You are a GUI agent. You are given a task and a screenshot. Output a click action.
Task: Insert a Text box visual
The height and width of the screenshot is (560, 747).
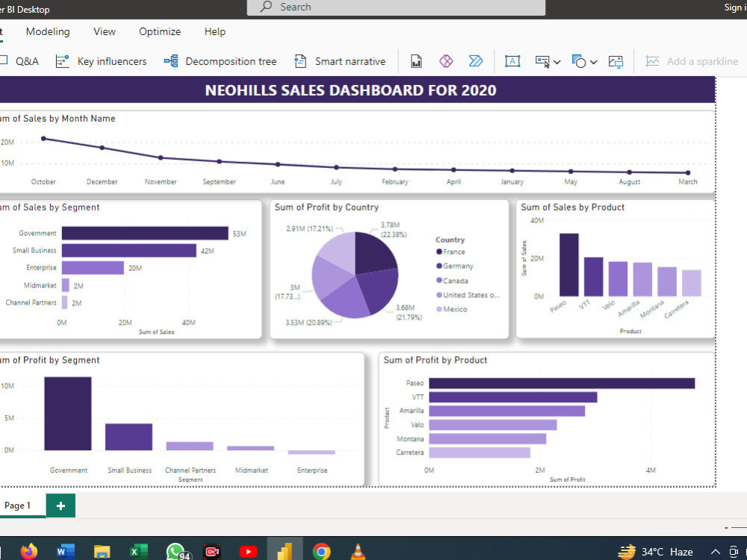pos(512,61)
